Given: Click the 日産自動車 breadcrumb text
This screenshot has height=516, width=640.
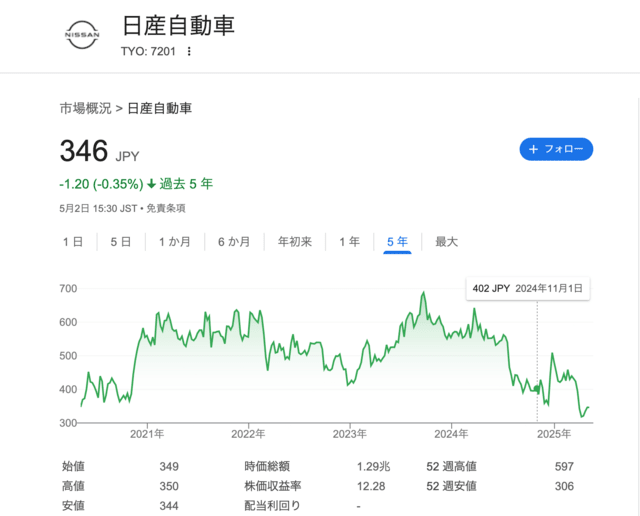Looking at the screenshot, I should pos(160,109).
